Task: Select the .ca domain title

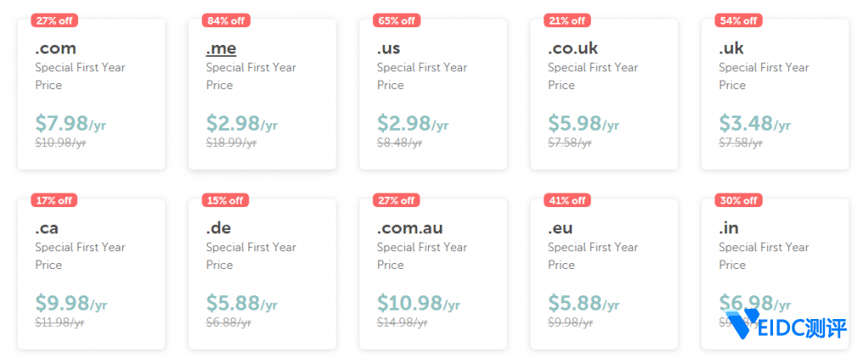Action: [x=47, y=228]
